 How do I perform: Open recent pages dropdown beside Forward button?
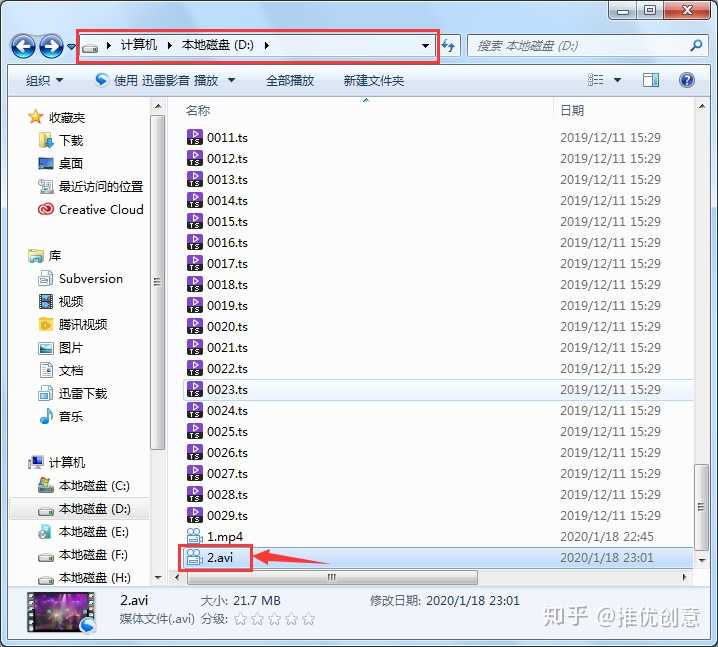(71, 46)
